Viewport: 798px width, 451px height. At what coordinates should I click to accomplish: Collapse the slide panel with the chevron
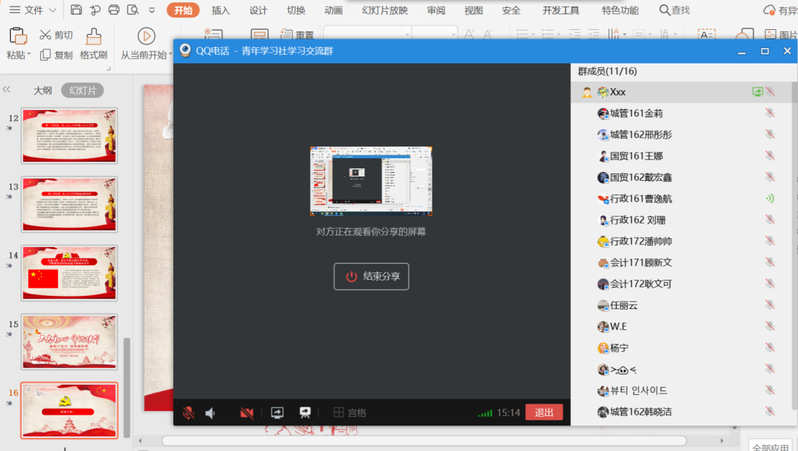tap(7, 90)
